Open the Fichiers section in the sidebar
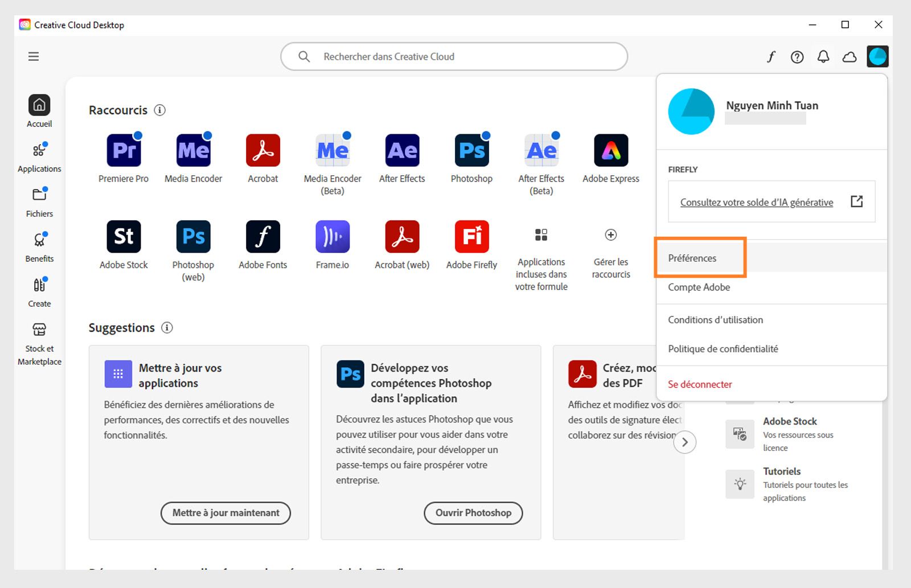911x588 pixels. (x=39, y=200)
